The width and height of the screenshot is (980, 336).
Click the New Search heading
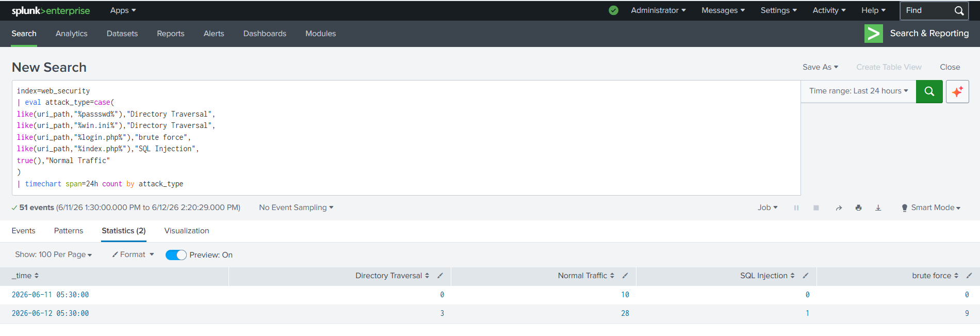49,68
